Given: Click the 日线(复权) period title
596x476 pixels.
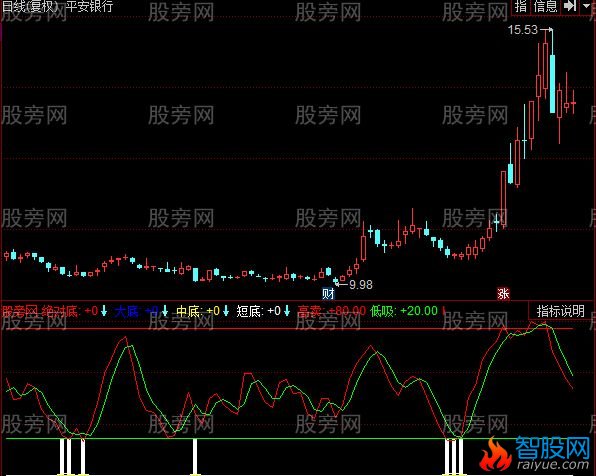Looking at the screenshot, I should click(30, 6).
